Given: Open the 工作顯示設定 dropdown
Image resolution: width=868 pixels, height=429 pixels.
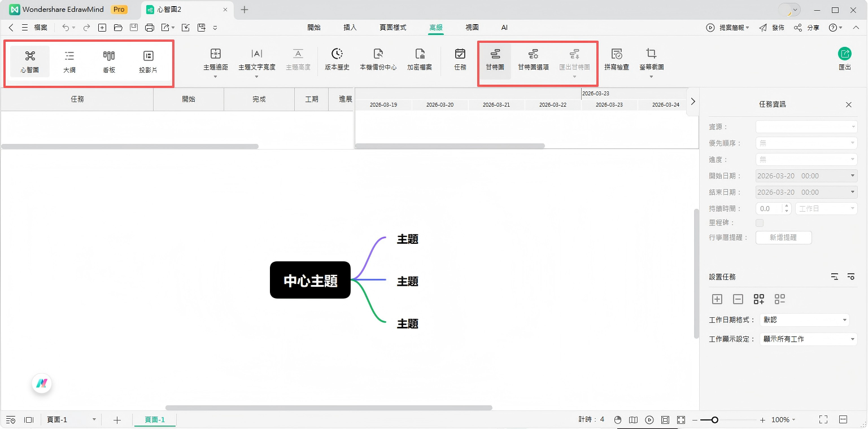Looking at the screenshot, I should click(804, 339).
